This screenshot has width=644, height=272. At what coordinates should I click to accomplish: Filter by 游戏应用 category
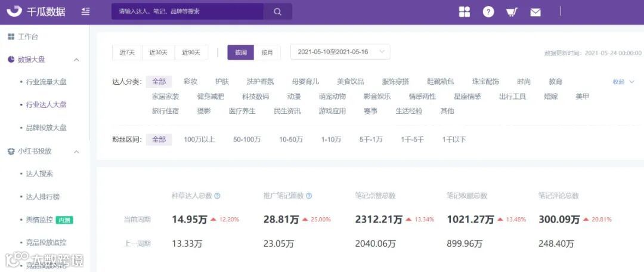(x=332, y=112)
